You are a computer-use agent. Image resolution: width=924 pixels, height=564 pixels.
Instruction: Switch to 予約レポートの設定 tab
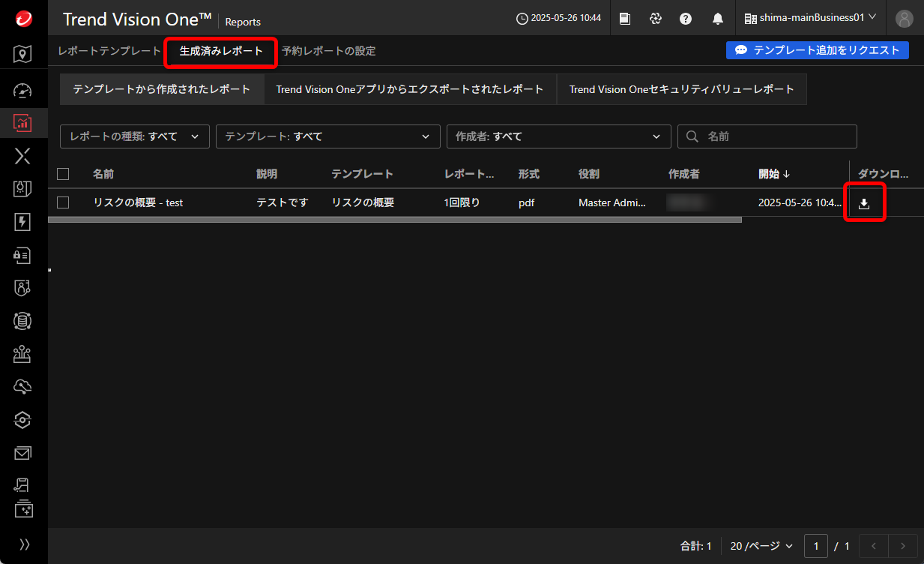pyautogui.click(x=329, y=51)
